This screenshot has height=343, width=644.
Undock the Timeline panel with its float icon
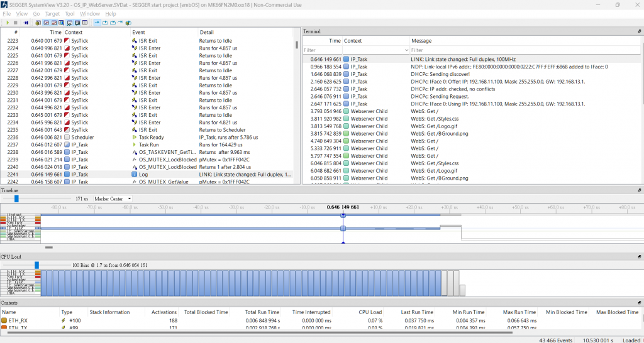tap(639, 190)
